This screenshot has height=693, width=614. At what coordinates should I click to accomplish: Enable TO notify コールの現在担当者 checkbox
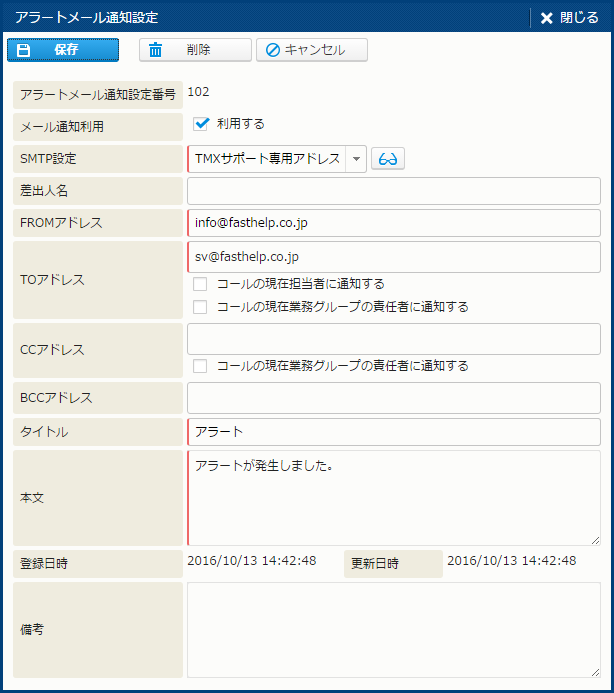coord(201,284)
